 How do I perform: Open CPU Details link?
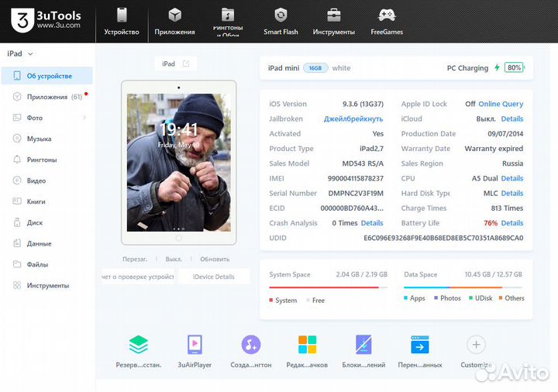pyautogui.click(x=512, y=178)
